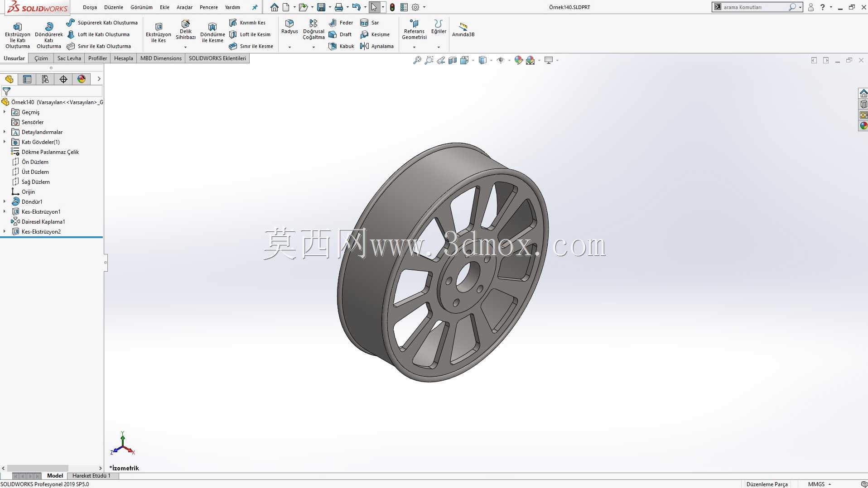Switch to Hareket Etüdü 1 tab
This screenshot has width=868, height=488.
tap(91, 476)
